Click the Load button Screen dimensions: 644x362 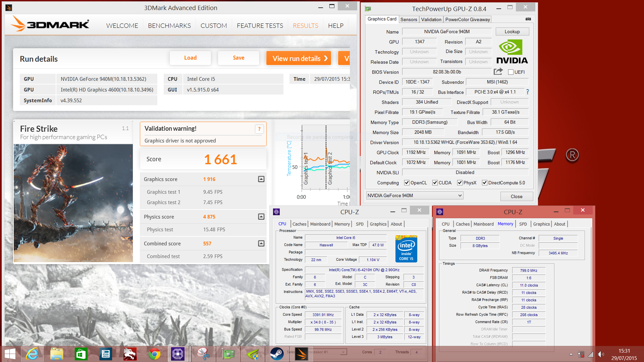point(190,58)
